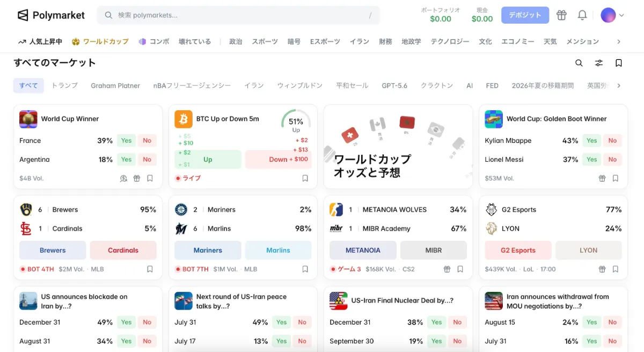Screen dimensions: 644x352
Task: Open the Eスポーツ category
Action: 325,41
